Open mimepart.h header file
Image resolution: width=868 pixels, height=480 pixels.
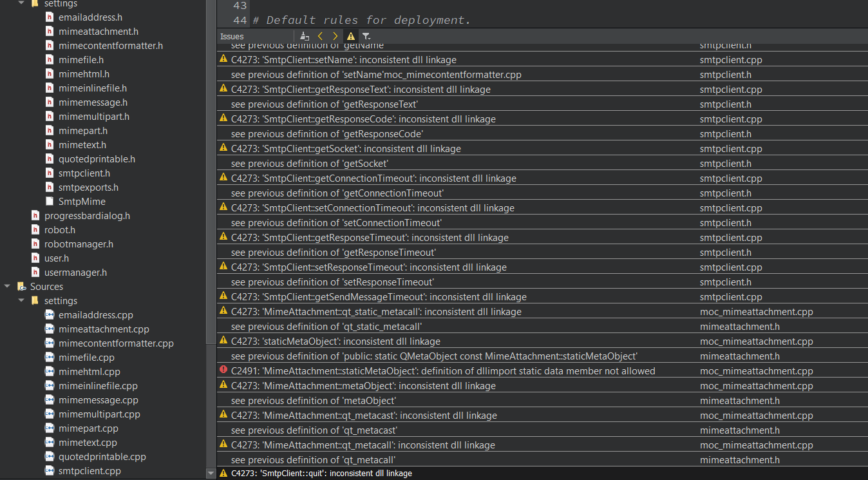[83, 131]
